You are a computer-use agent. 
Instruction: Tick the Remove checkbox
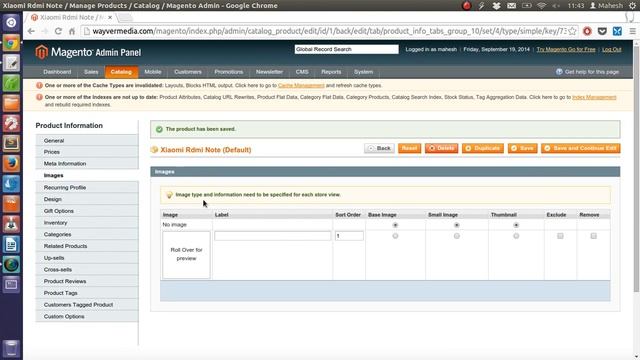click(593, 236)
